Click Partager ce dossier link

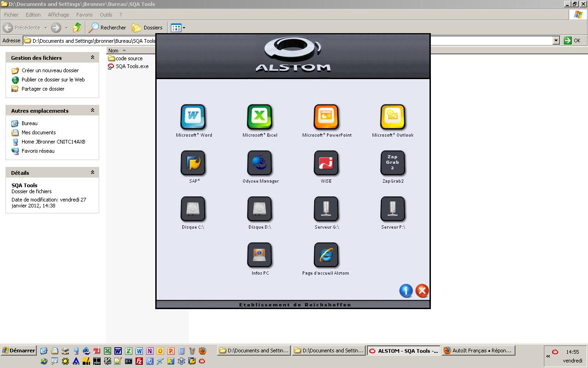pos(43,89)
